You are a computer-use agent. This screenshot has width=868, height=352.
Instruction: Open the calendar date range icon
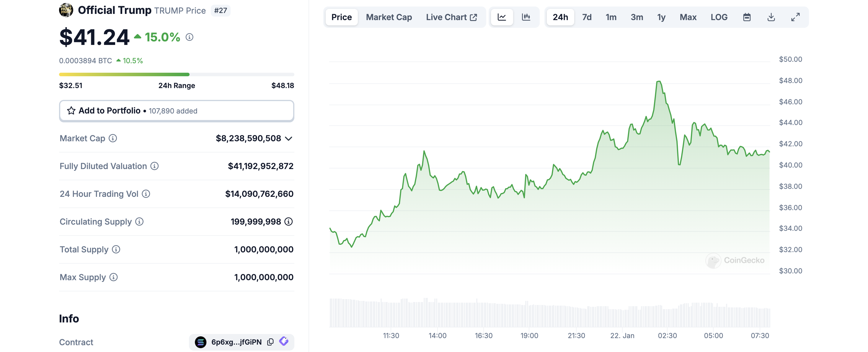coord(747,17)
